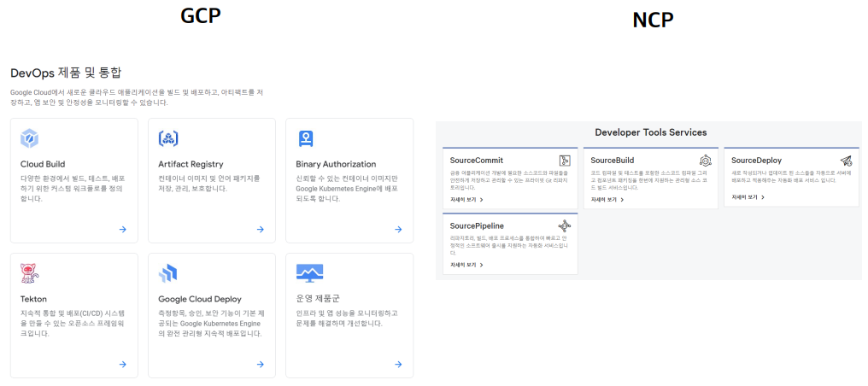Click the SourceBuild title
The image size is (868, 386).
[x=613, y=161]
